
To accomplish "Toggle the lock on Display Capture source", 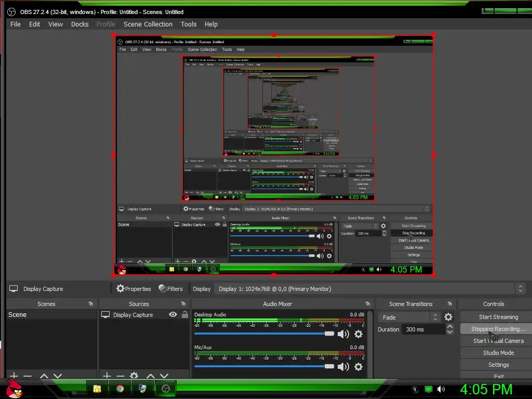I will click(184, 314).
